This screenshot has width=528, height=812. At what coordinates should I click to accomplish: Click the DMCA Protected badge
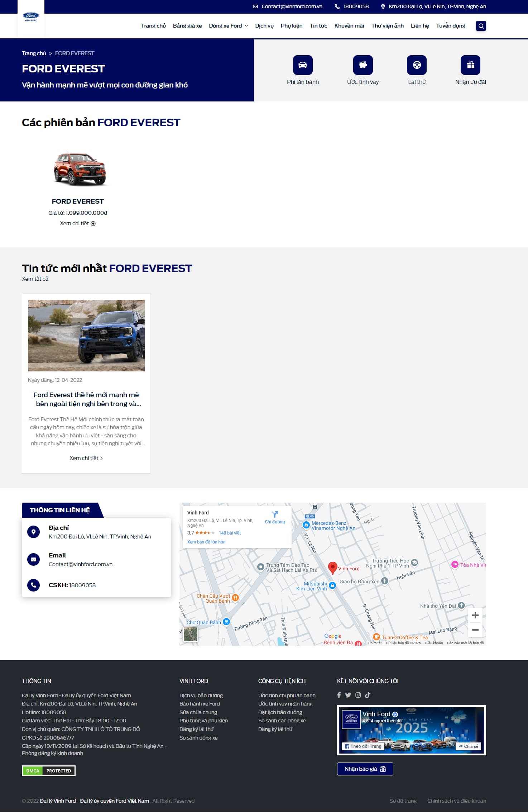coord(49,771)
